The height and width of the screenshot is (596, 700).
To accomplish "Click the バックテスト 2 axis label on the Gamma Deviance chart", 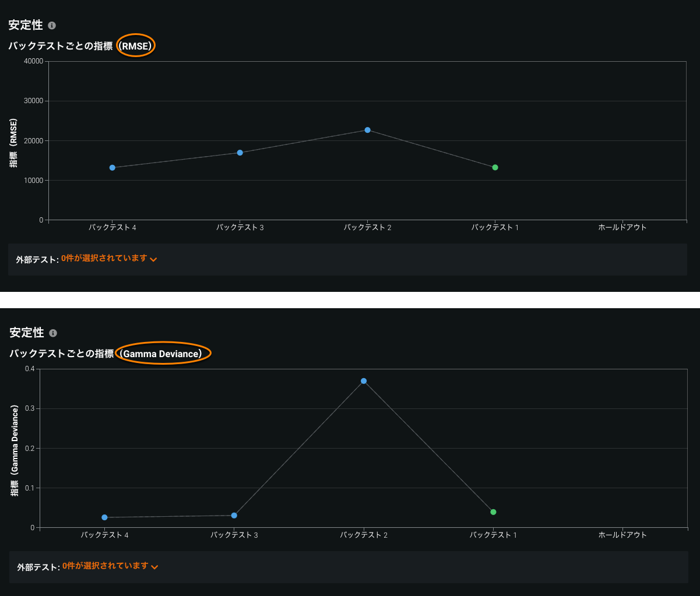I will click(364, 535).
